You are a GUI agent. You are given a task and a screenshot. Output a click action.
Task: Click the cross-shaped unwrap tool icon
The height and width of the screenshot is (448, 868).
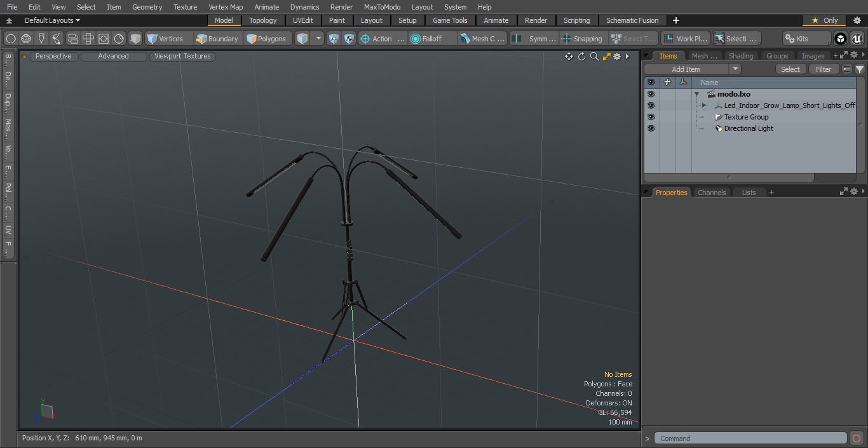(x=88, y=39)
